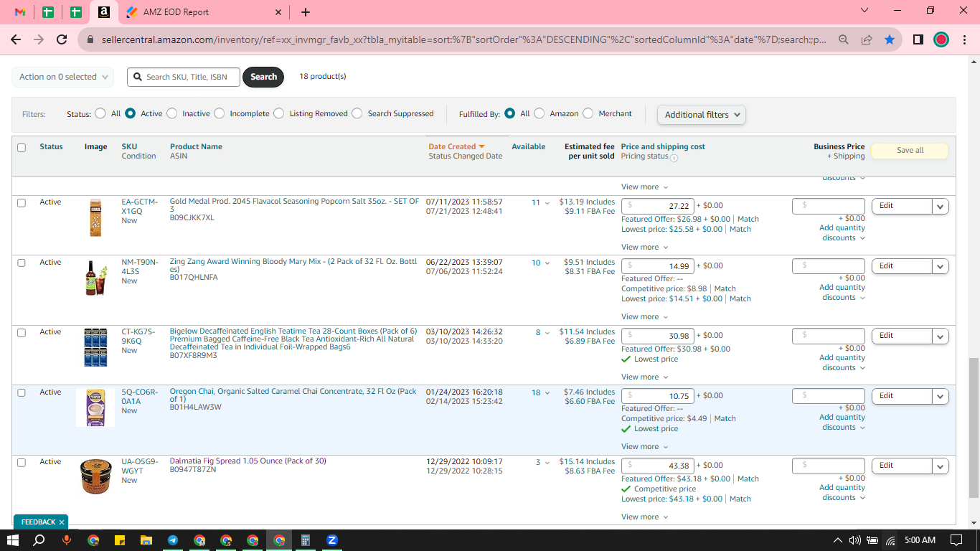Click the Save all button

pos(910,151)
